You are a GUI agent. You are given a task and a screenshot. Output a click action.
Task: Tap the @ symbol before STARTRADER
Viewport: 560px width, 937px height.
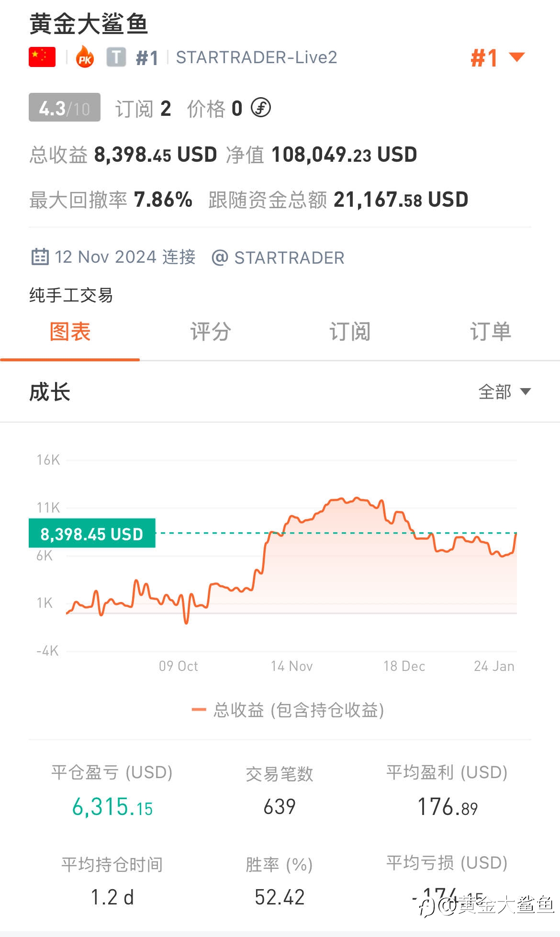click(220, 257)
